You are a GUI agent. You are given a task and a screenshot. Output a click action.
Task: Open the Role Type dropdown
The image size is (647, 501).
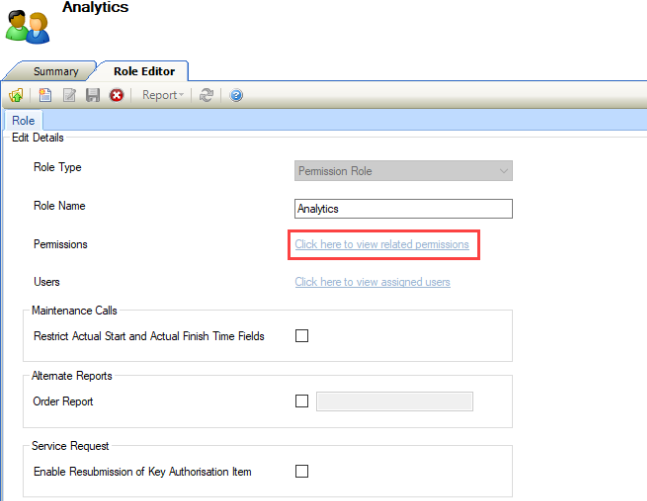point(404,171)
